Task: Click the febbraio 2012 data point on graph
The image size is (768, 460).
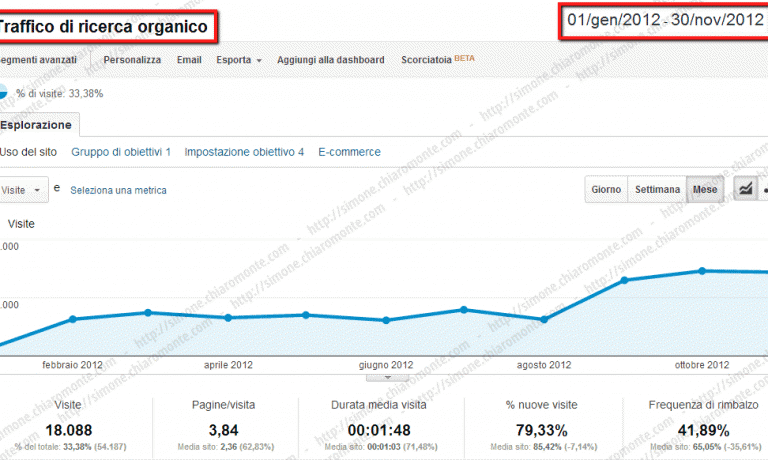Action: tap(72, 319)
